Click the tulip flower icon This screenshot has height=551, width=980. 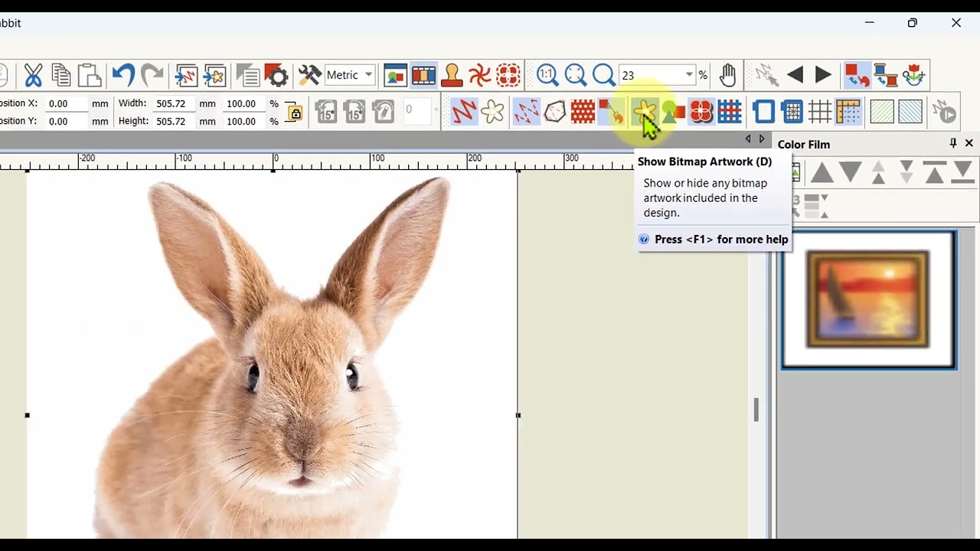(913, 75)
